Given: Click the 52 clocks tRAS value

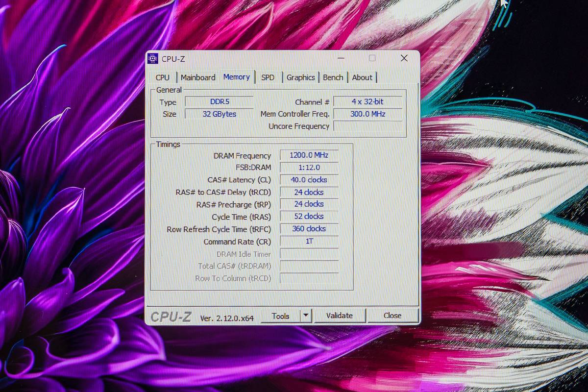Looking at the screenshot, I should pyautogui.click(x=309, y=217).
